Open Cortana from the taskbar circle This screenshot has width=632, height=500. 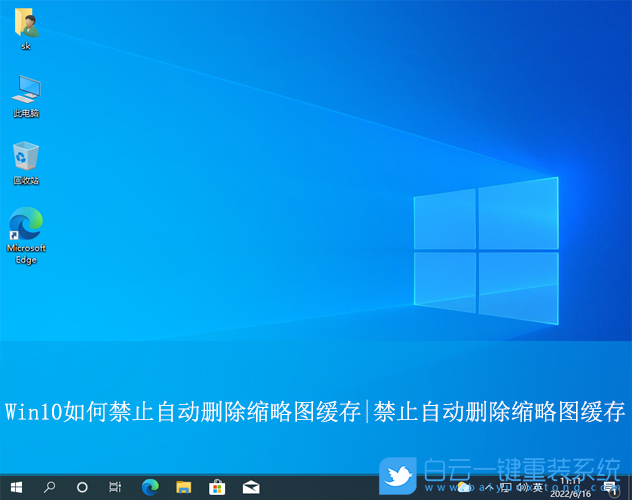(x=82, y=488)
